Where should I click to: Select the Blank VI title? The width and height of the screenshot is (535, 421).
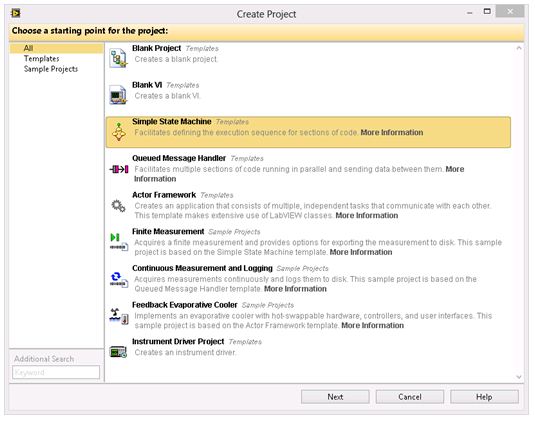tap(147, 85)
